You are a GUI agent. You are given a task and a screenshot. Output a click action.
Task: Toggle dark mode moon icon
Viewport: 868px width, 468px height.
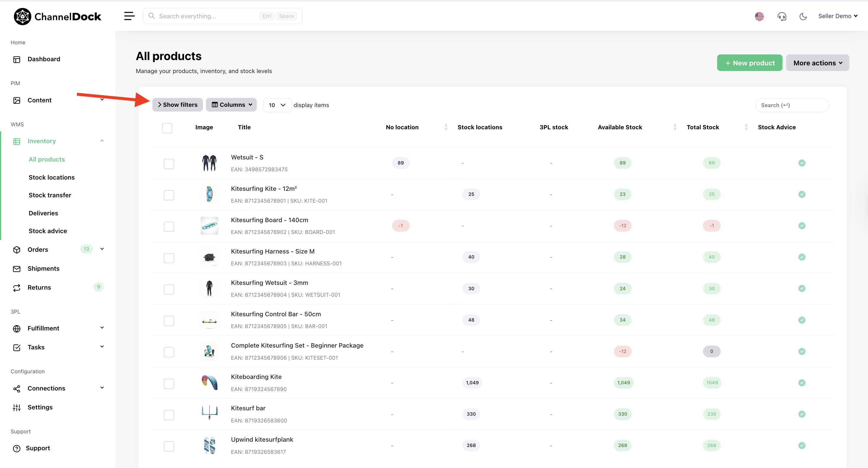[x=803, y=16]
